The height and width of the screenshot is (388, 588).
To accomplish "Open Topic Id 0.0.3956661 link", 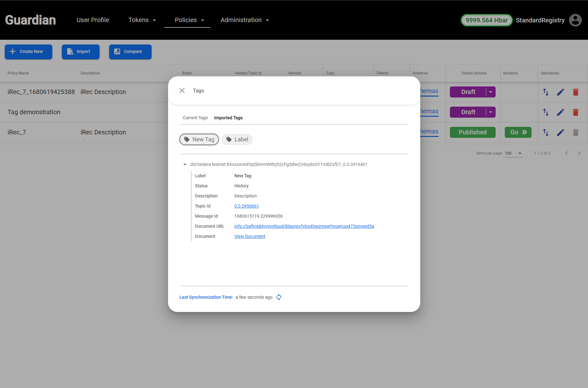I will pos(247,206).
